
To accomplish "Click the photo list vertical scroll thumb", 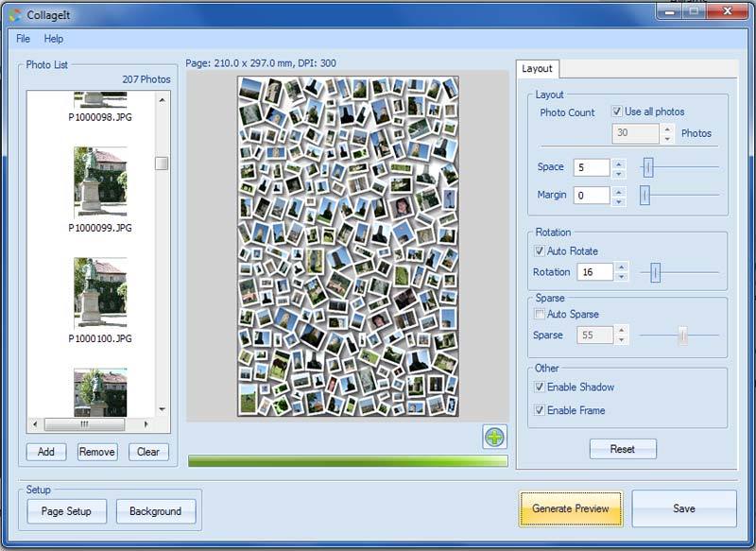I will [162, 164].
